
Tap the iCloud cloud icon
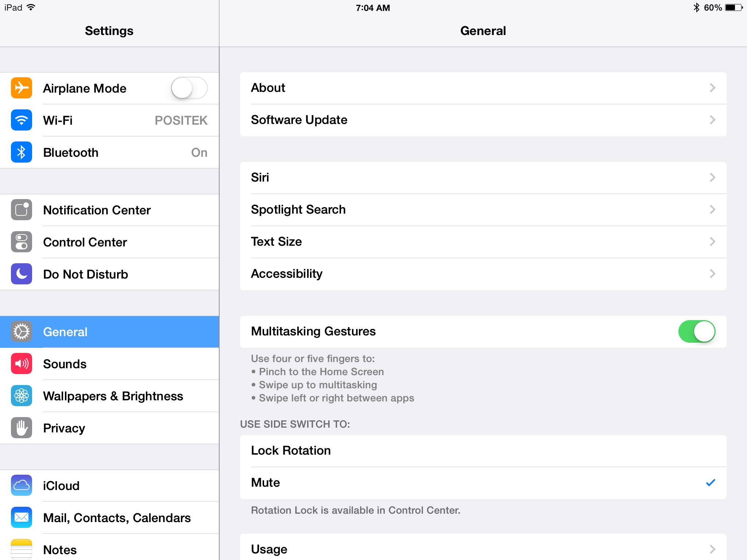coord(22,485)
